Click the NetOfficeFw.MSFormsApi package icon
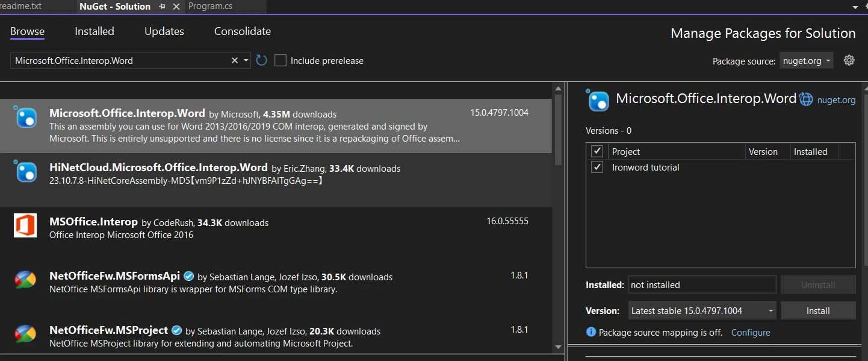868x361 pixels. [x=25, y=280]
